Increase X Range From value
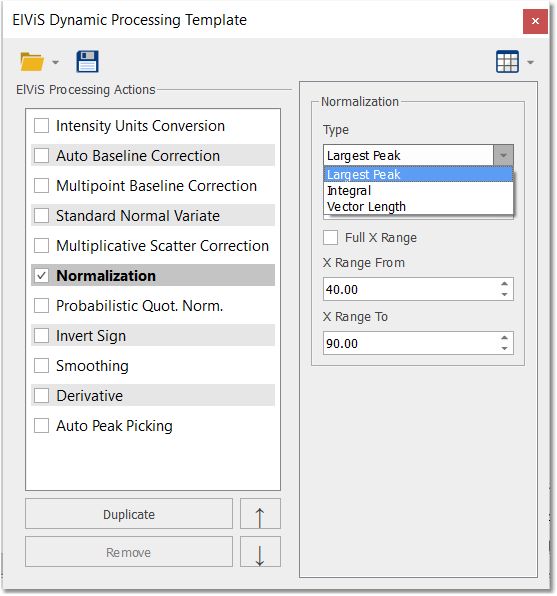 pyautogui.click(x=505, y=284)
